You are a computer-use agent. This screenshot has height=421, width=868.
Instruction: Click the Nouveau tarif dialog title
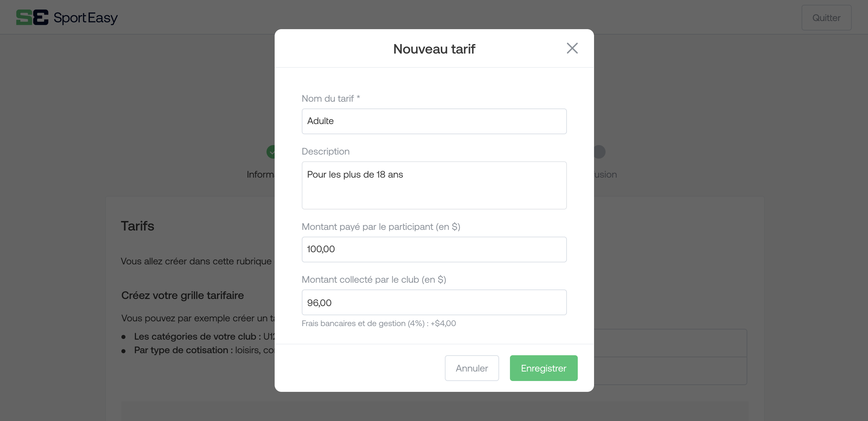click(x=434, y=49)
